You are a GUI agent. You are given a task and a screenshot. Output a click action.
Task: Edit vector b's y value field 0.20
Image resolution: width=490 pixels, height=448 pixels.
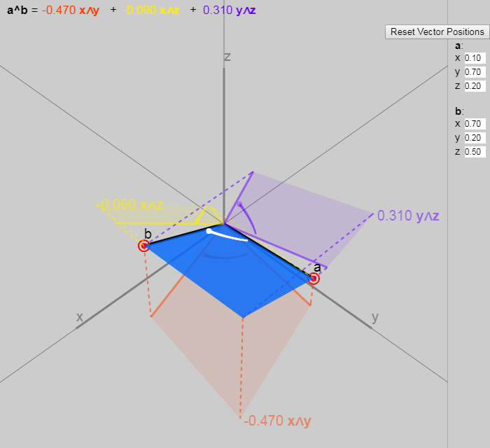[x=475, y=138]
